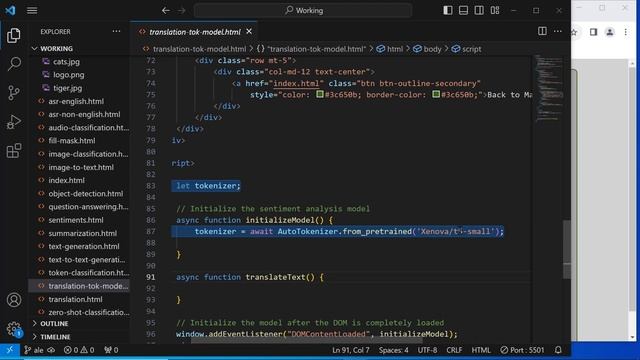Open editor More Actions ellipsis
640x360 pixels.
[x=558, y=31]
